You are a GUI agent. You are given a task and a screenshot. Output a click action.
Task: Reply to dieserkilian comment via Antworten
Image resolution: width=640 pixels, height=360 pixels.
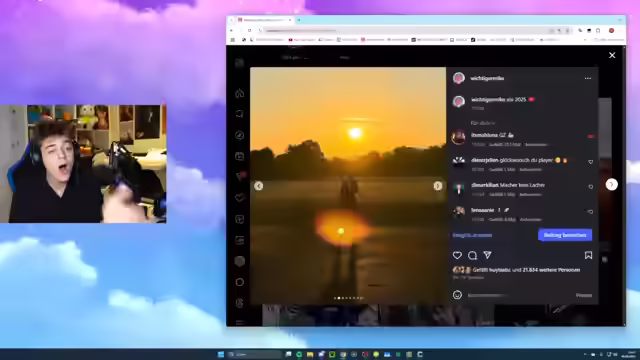pos(531,194)
